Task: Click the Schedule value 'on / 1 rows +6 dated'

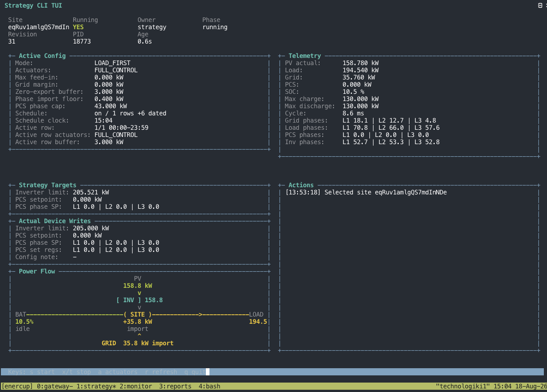Action: [x=130, y=113]
